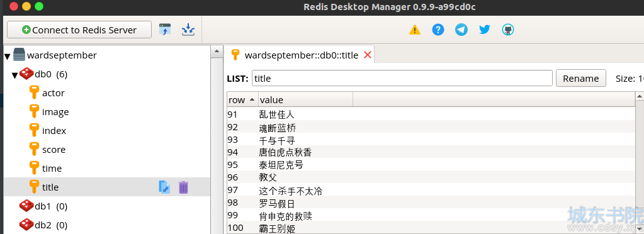Image resolution: width=644 pixels, height=234 pixels.
Task: Select the actor key
Action: click(54, 93)
